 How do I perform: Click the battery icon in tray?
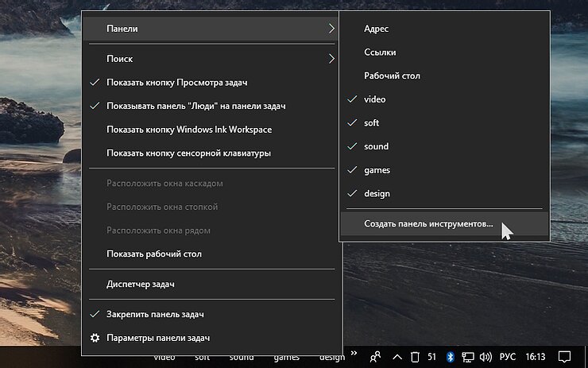[415, 357]
